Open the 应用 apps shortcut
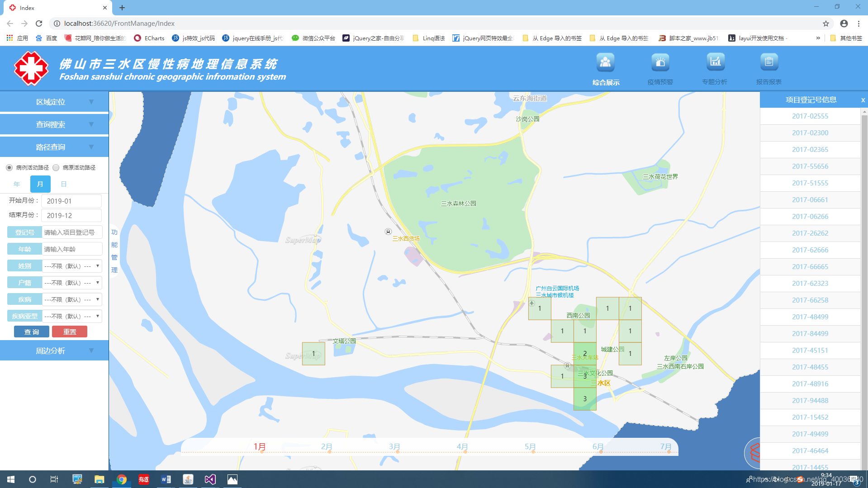Screen dimensions: 868x488 point(17,38)
